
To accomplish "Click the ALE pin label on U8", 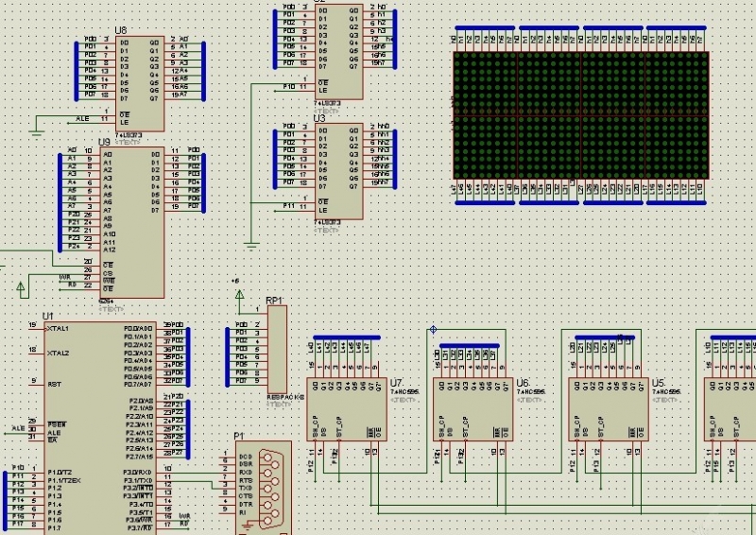I will point(83,119).
